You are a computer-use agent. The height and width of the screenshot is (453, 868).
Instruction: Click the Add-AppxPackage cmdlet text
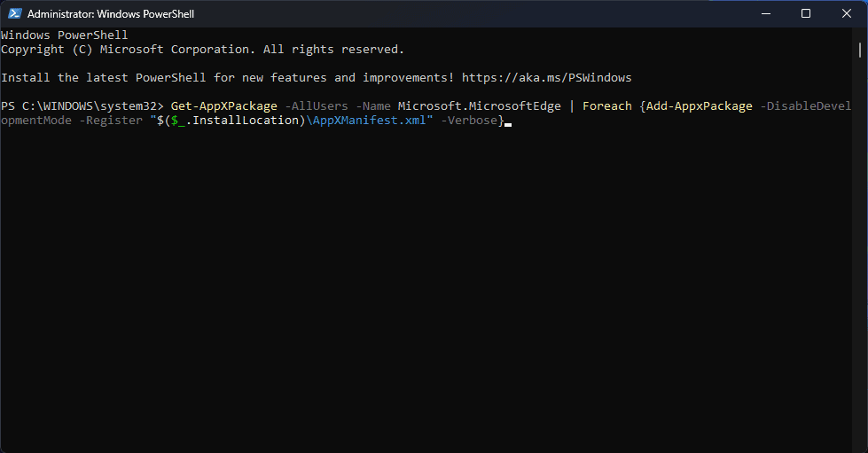(x=699, y=106)
